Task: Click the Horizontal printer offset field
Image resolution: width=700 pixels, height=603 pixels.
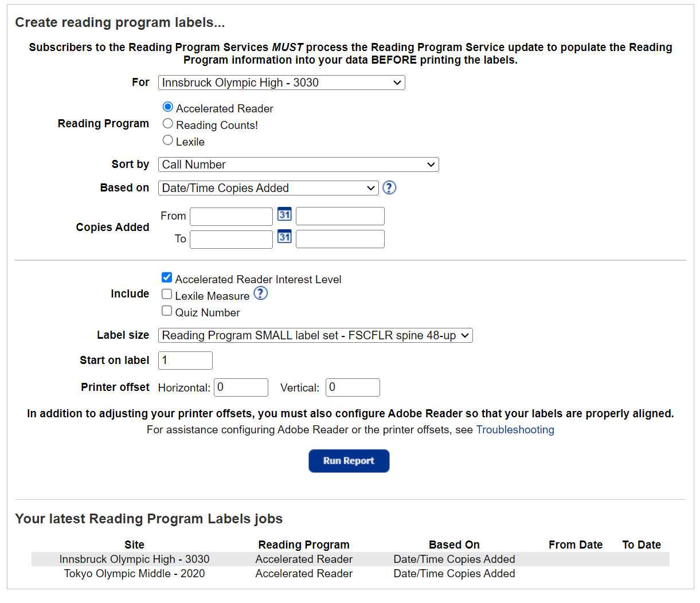Action: [x=240, y=387]
